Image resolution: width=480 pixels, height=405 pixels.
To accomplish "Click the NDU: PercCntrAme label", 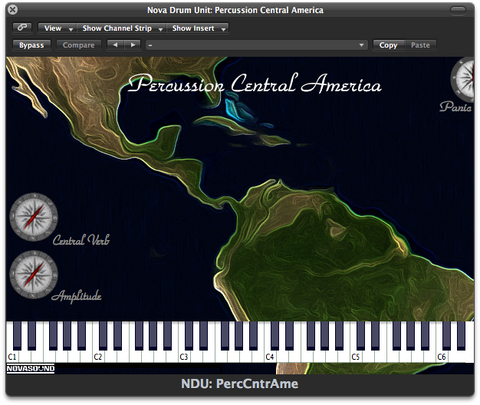I will (x=240, y=384).
